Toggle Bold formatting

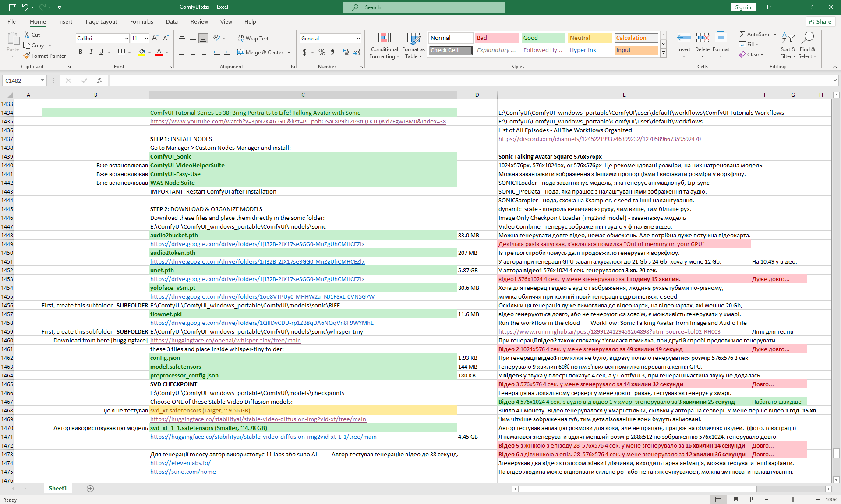click(x=81, y=52)
